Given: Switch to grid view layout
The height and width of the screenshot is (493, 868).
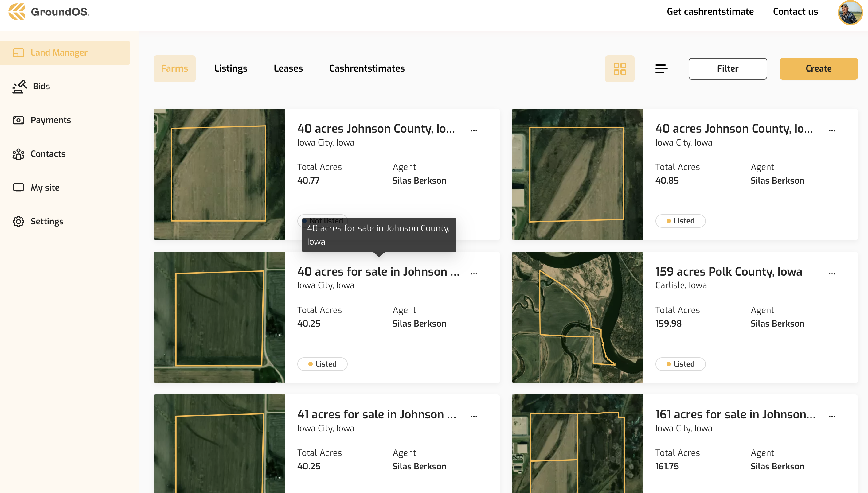Looking at the screenshot, I should click(620, 69).
